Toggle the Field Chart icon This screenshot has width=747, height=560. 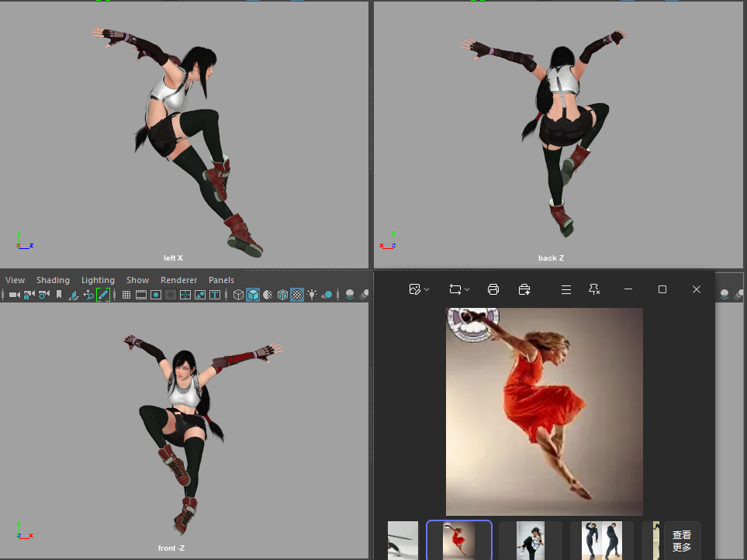[185, 295]
